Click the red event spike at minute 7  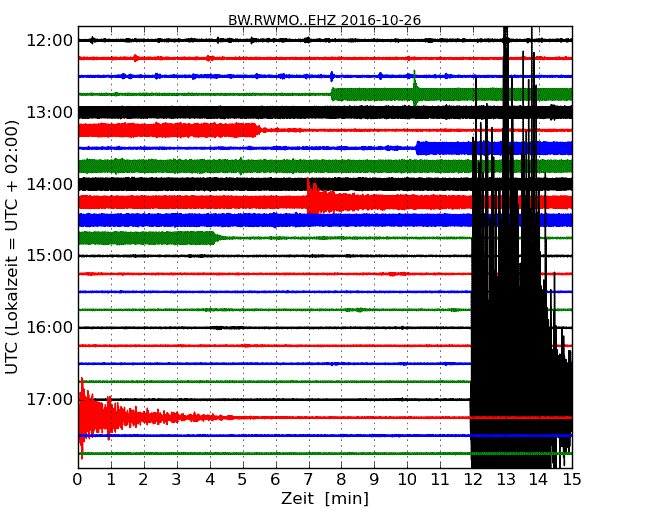click(309, 196)
